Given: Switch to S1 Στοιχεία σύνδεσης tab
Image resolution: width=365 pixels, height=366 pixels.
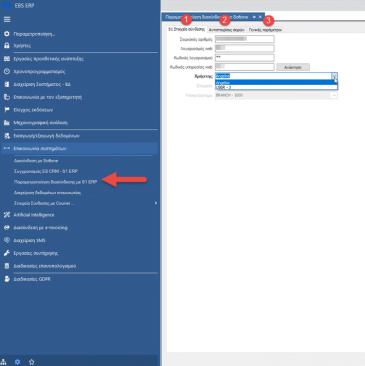Looking at the screenshot, I should click(187, 29).
